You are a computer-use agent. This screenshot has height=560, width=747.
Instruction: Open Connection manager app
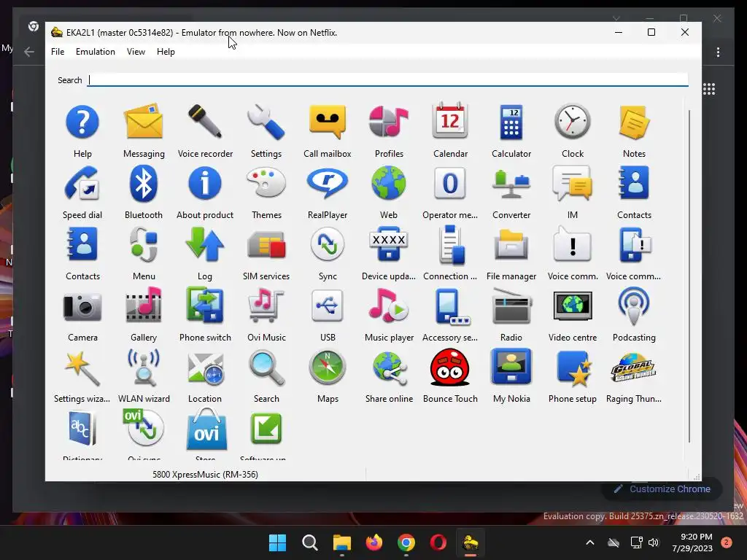coord(450,244)
